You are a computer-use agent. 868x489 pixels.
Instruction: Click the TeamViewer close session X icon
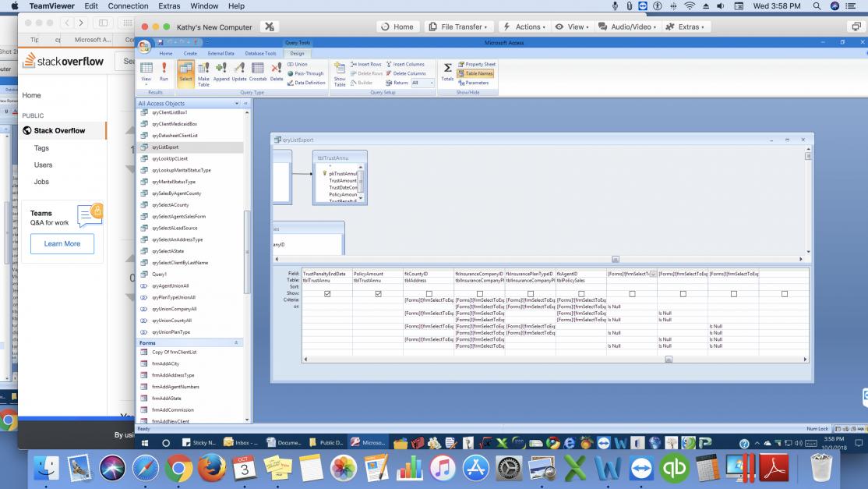coord(270,27)
